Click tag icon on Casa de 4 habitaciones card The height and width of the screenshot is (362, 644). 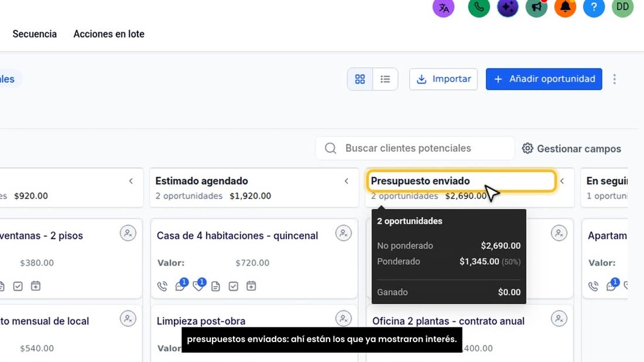pos(198,285)
